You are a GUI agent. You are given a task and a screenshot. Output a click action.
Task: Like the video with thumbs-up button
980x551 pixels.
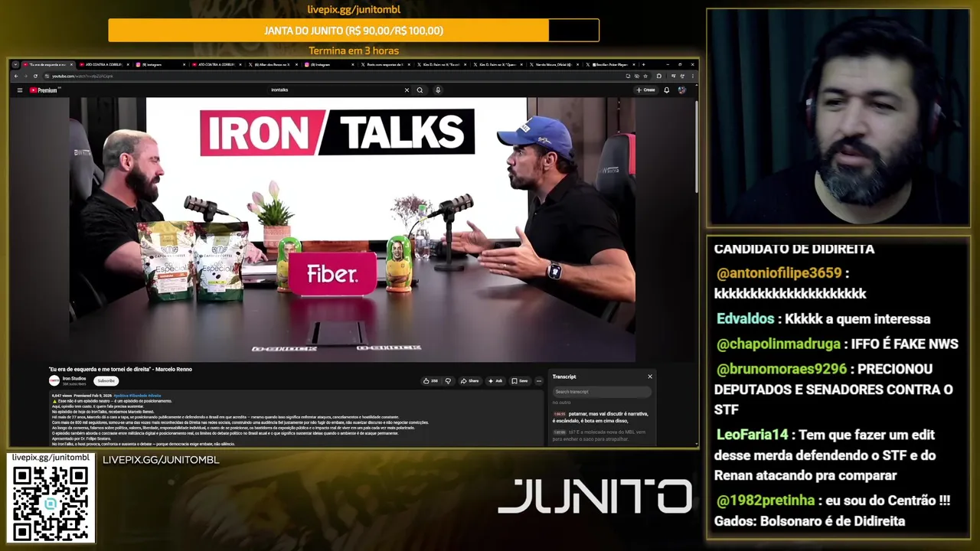click(430, 380)
